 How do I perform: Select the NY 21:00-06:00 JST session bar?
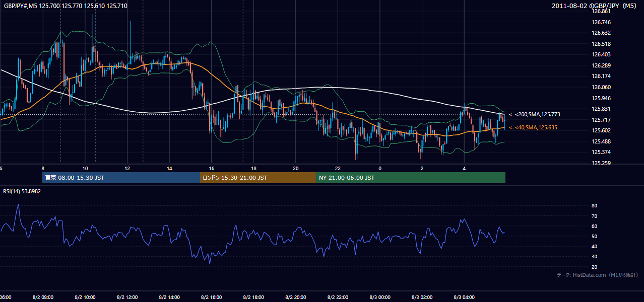(x=411, y=178)
